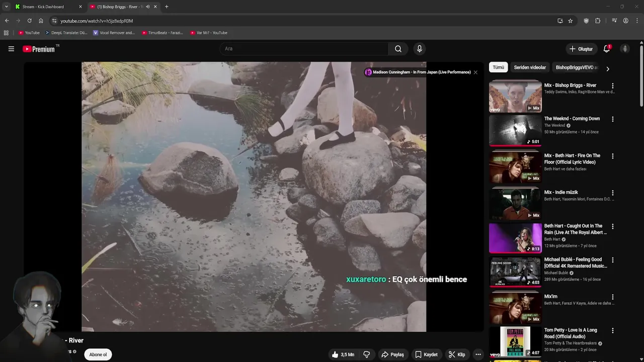Viewport: 644px width, 362px height.
Task: Open the YouTube hamburger guide menu
Action: click(11, 49)
